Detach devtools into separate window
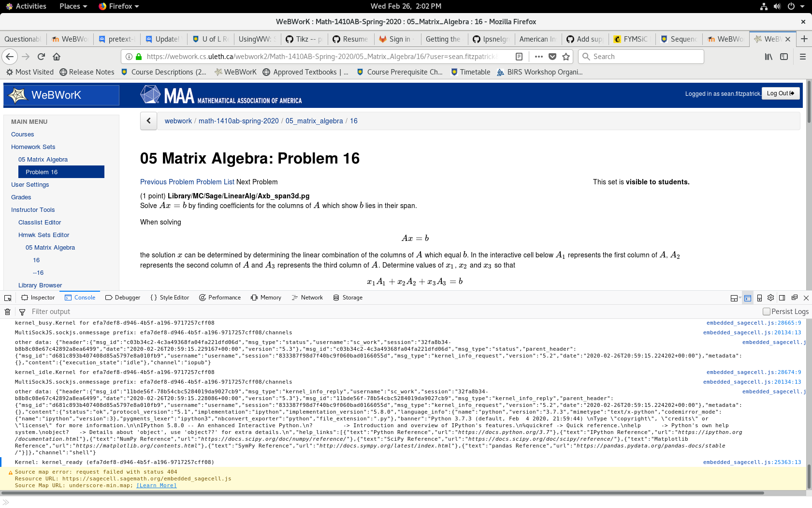 794,298
